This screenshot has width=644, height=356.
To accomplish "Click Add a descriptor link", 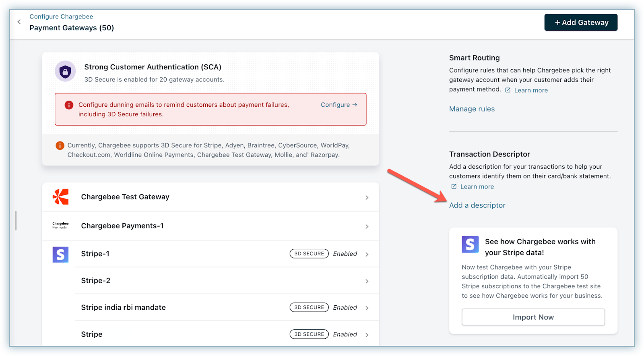I will (x=477, y=205).
